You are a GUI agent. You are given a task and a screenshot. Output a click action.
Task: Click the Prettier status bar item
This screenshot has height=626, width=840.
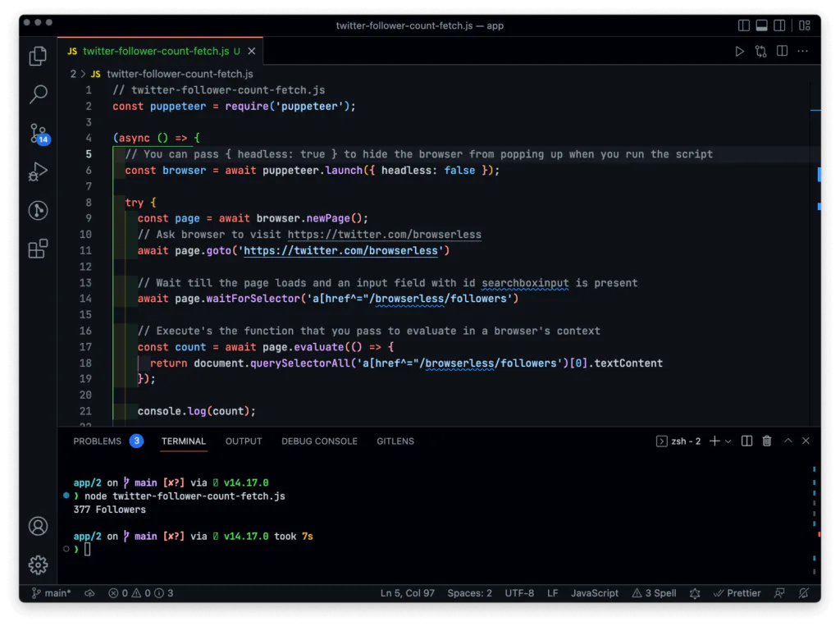[x=737, y=592]
